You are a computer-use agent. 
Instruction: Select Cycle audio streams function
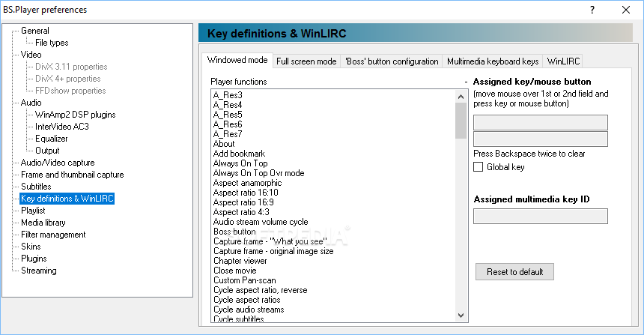(249, 310)
